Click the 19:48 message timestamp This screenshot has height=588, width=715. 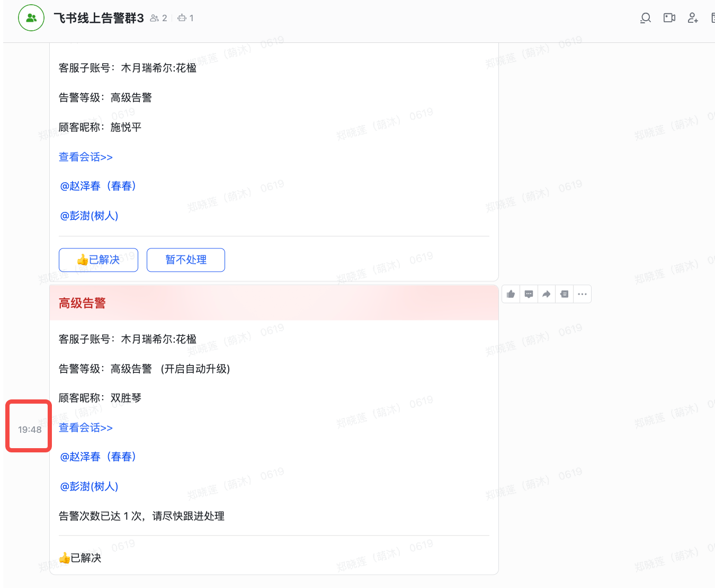pyautogui.click(x=30, y=430)
